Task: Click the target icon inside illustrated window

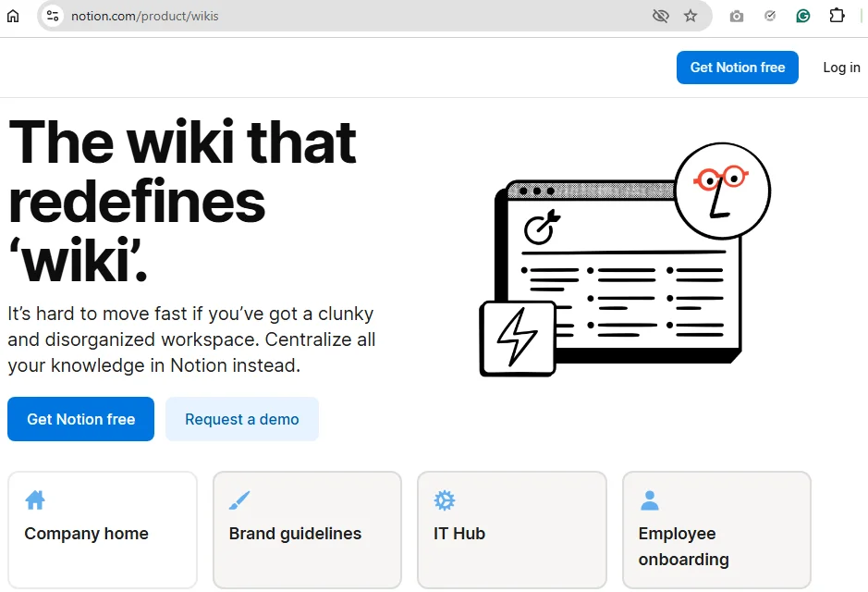Action: pos(542,227)
